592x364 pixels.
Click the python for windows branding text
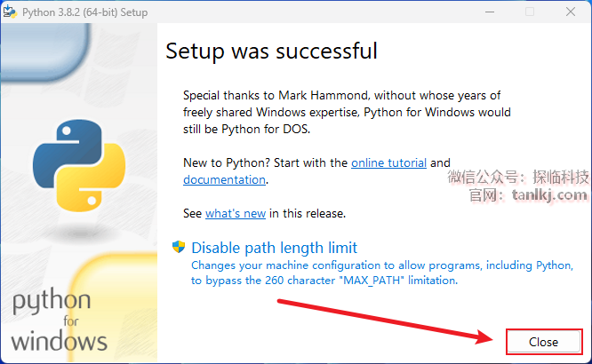point(60,321)
